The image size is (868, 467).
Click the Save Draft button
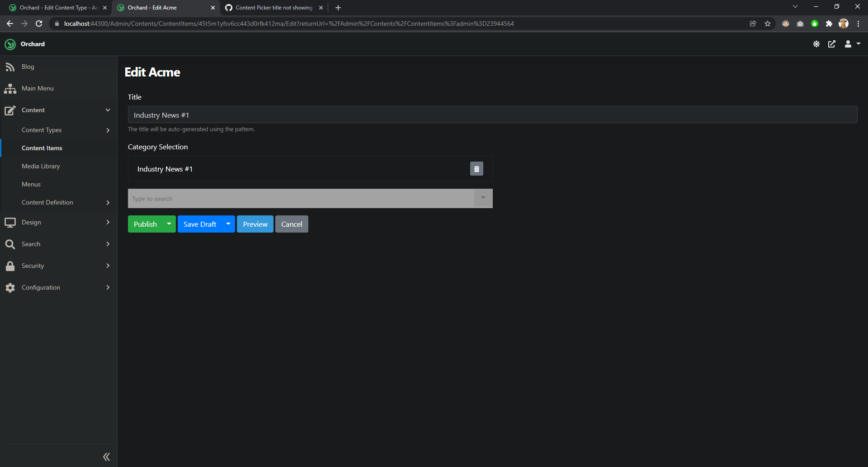coord(200,224)
